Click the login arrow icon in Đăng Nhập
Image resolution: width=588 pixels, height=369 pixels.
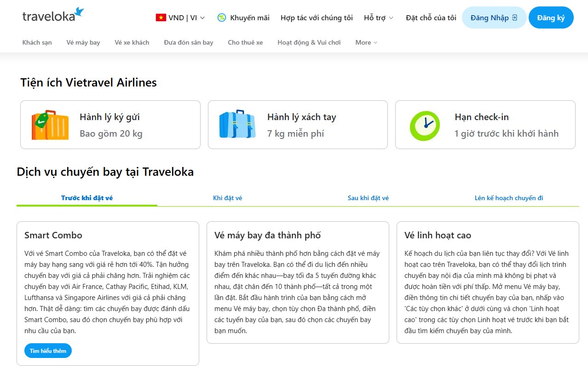click(514, 17)
